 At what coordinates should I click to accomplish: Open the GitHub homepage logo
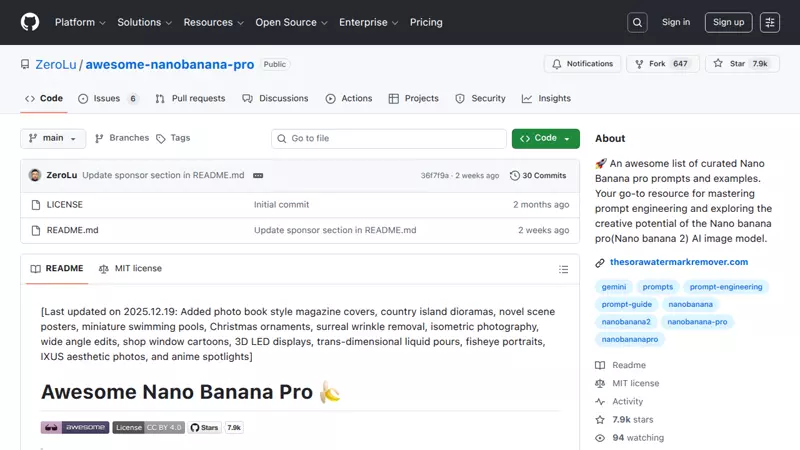click(x=30, y=22)
